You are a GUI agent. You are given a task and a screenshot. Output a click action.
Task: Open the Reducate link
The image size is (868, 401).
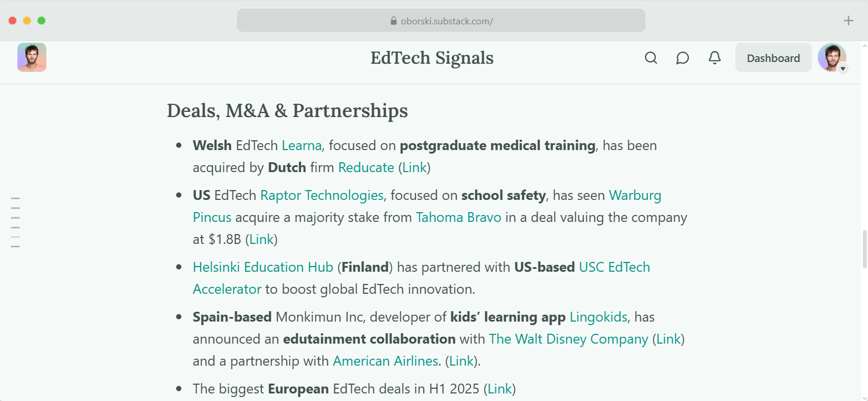click(366, 167)
